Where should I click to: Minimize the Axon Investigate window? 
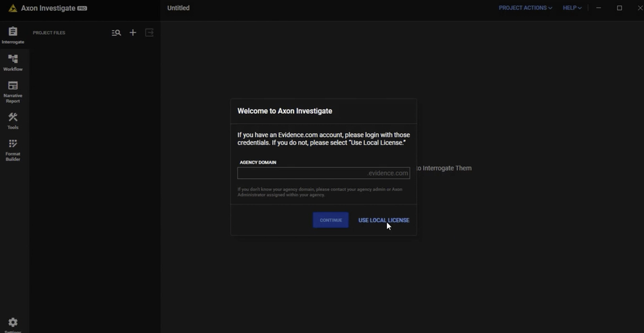598,8
